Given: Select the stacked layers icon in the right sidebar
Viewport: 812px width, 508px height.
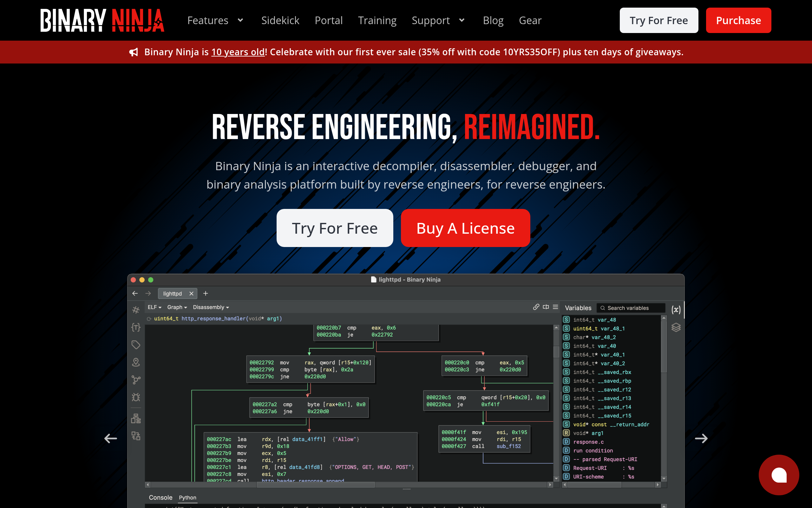Looking at the screenshot, I should [676, 327].
